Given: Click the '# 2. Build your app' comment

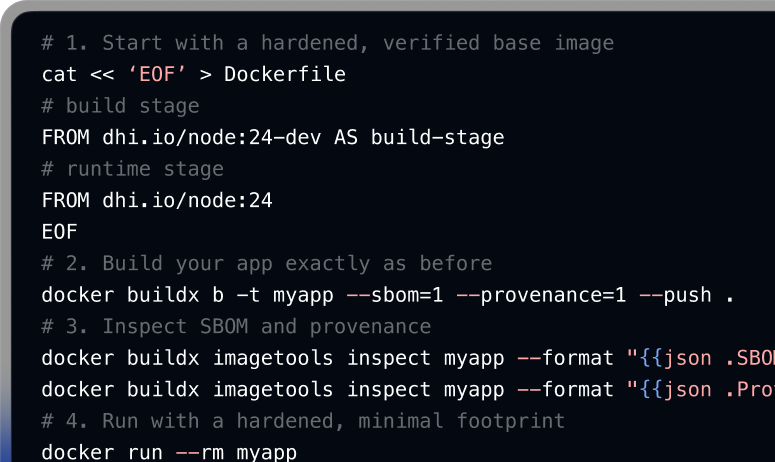Looking at the screenshot, I should (x=267, y=263).
